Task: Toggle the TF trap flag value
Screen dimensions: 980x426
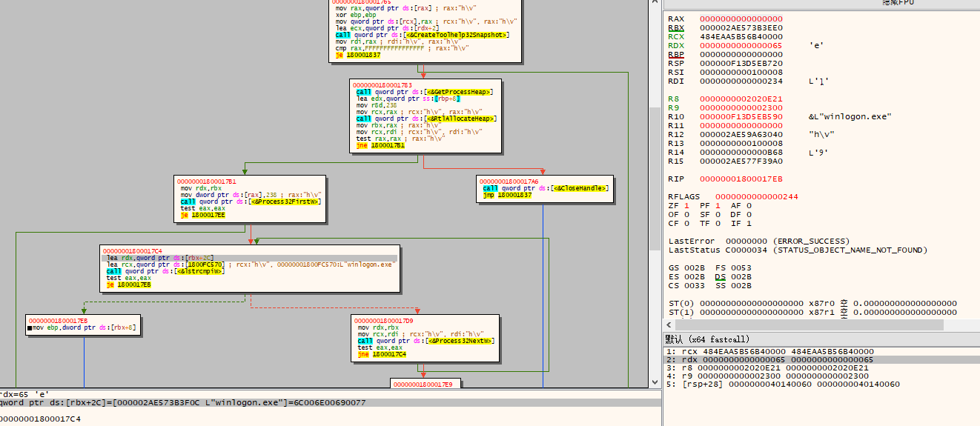Action: [717, 223]
